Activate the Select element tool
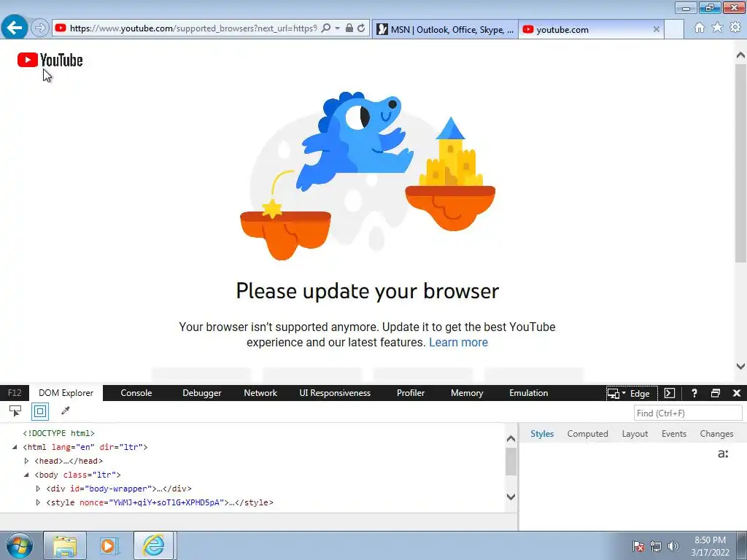The height and width of the screenshot is (560, 747). pyautogui.click(x=15, y=411)
